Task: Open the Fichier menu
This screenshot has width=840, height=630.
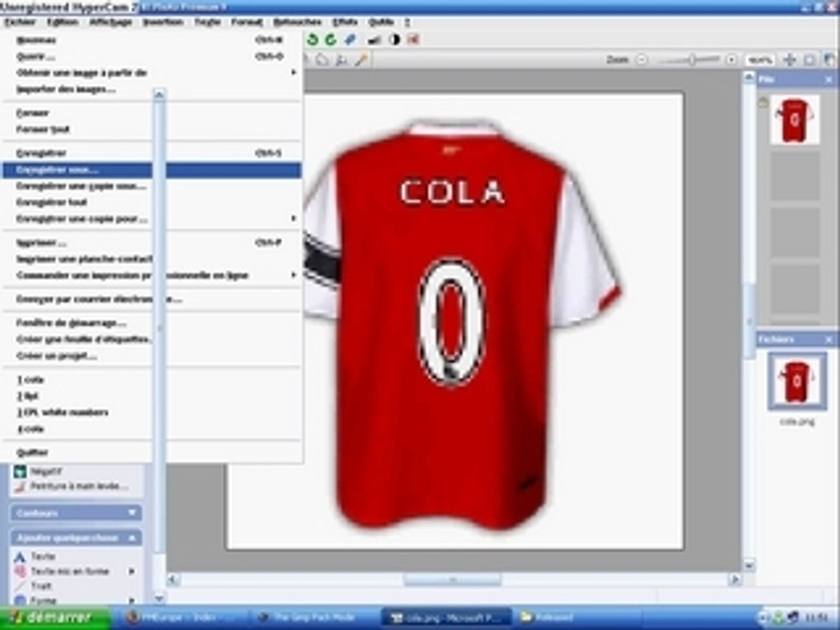Action: [20, 22]
